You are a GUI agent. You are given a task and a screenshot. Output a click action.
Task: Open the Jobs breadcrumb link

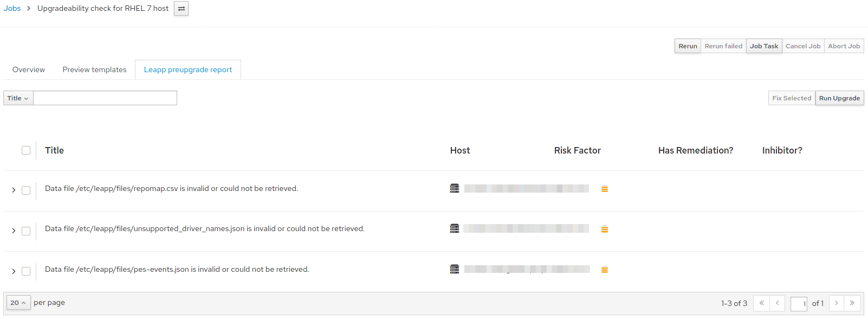(x=12, y=8)
